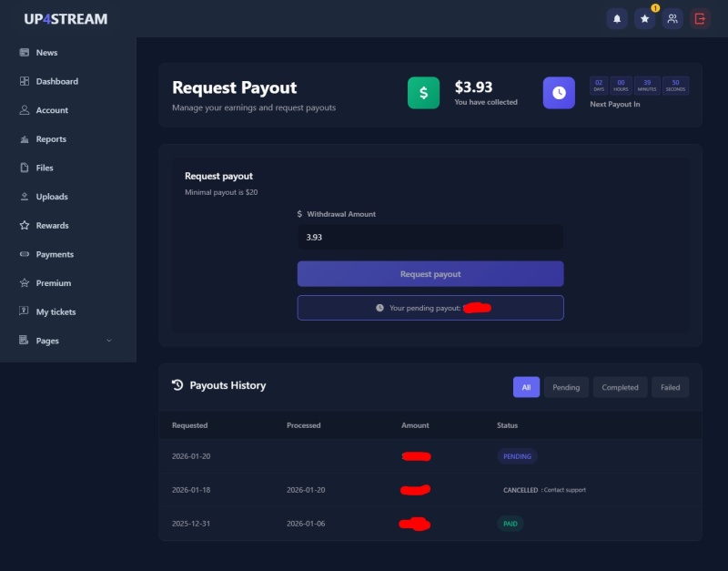728x571 pixels.
Task: Open the star icon with badge
Action: point(644,18)
